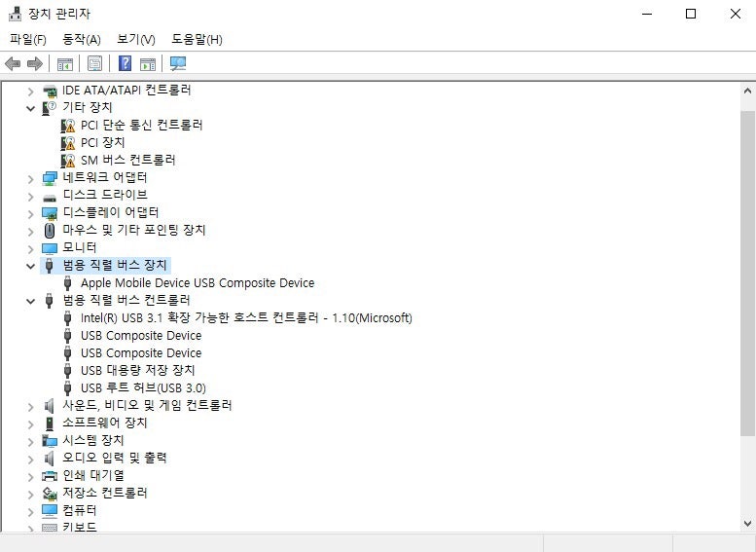The width and height of the screenshot is (756, 552).
Task: Click the 기타 장치 category icon
Action: [50, 108]
